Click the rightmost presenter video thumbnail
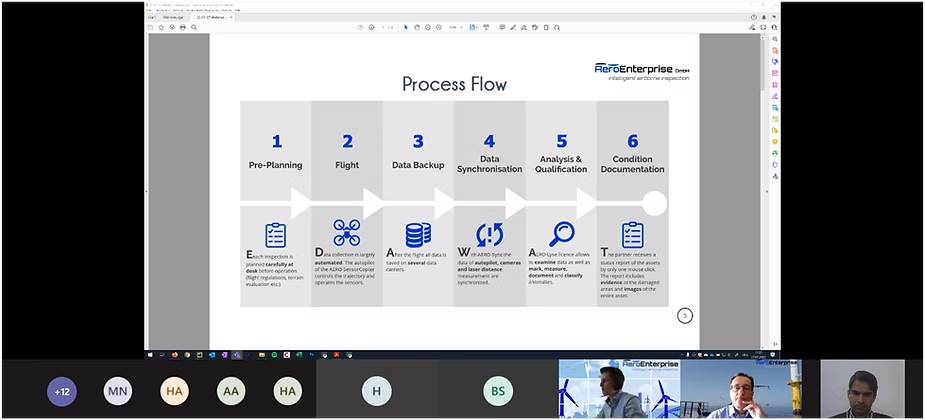This screenshot has width=925, height=420. pyautogui.click(x=862, y=390)
